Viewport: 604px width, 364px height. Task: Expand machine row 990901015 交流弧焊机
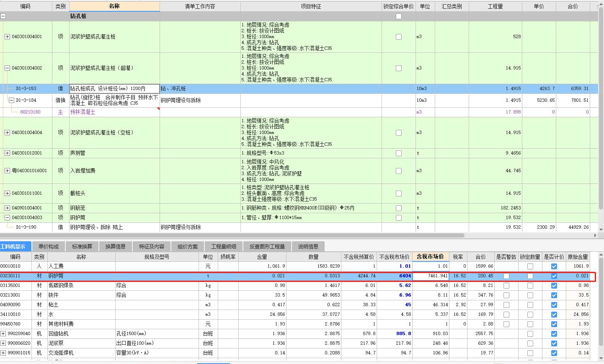3,353
